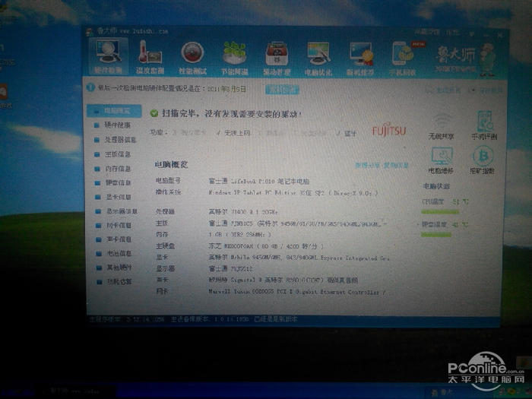Close the 鲁大师 window
The height and width of the screenshot is (399, 532).
[500, 35]
